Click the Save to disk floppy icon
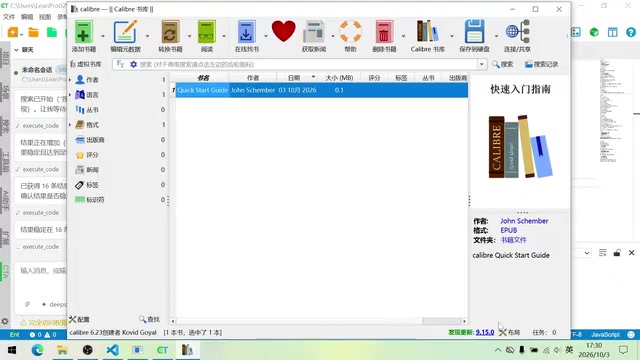640x360 pixels. click(474, 32)
